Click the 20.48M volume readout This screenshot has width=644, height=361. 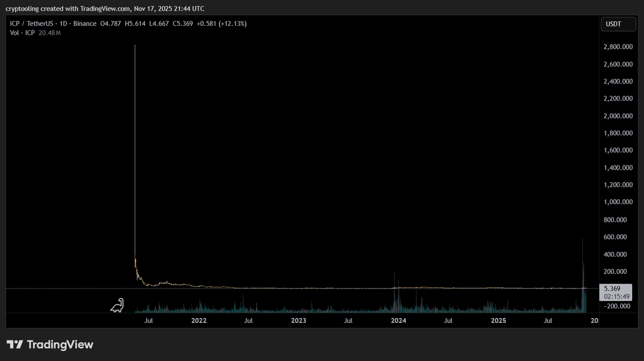(x=49, y=32)
